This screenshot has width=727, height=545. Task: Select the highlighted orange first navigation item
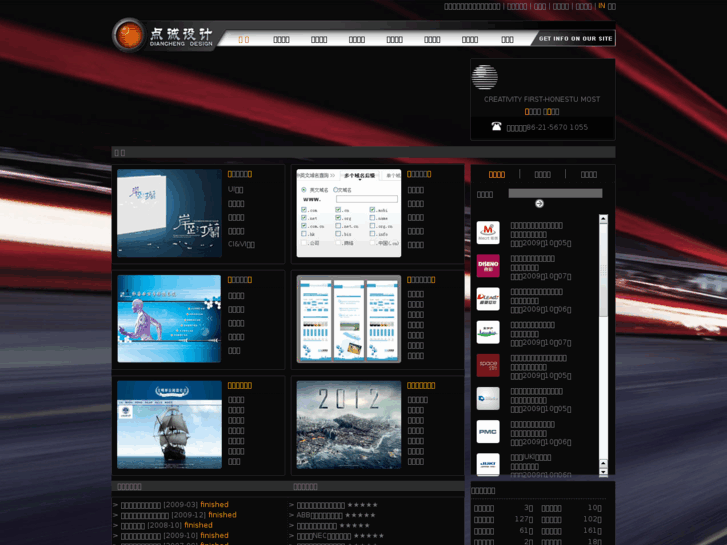[x=243, y=39]
